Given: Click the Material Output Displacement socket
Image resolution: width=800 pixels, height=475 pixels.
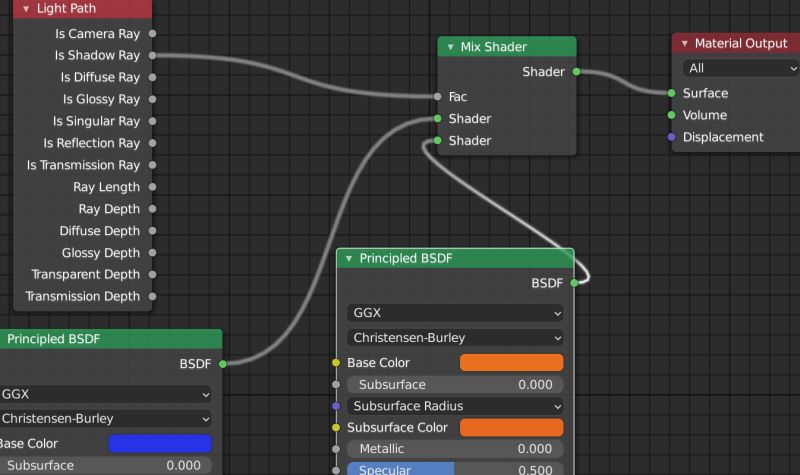Looking at the screenshot, I should point(671,137).
